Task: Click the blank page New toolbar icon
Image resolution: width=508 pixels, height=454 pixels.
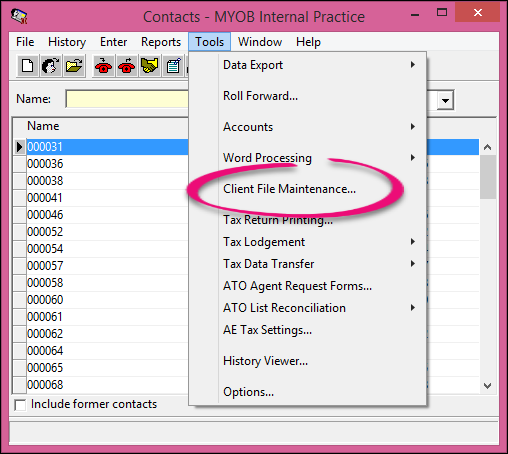Action: [27, 66]
